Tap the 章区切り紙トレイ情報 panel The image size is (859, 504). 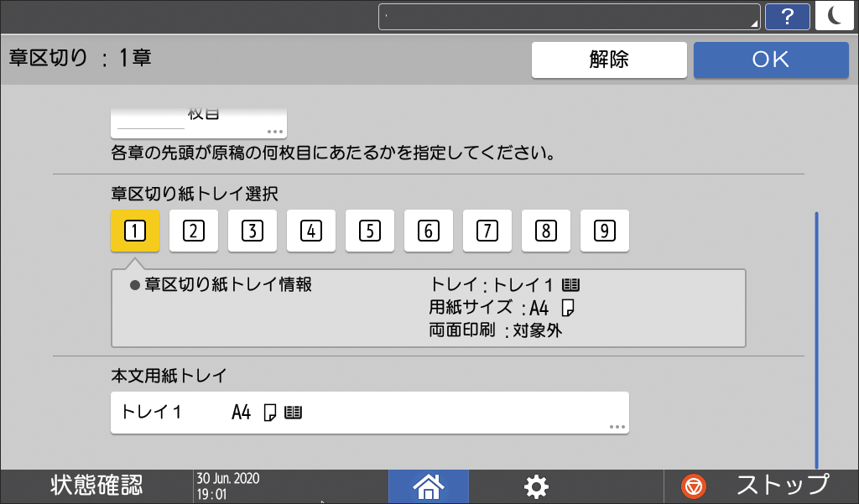[x=427, y=306]
